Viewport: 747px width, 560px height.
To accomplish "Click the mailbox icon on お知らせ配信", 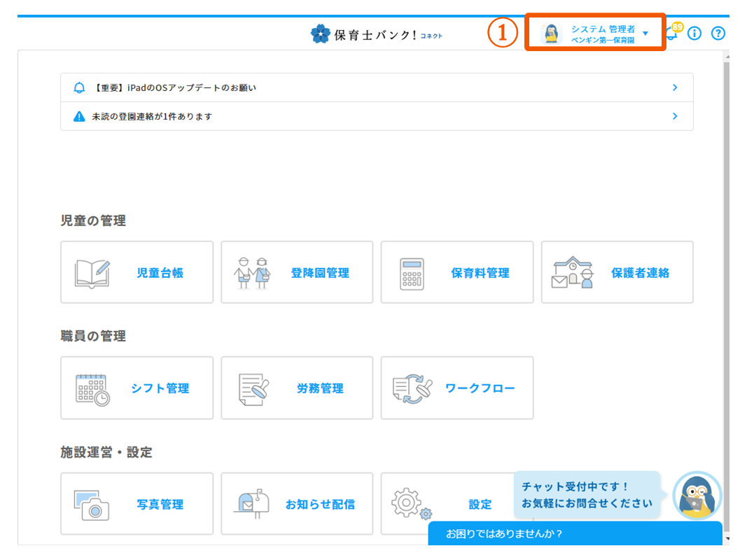I will coord(253,504).
